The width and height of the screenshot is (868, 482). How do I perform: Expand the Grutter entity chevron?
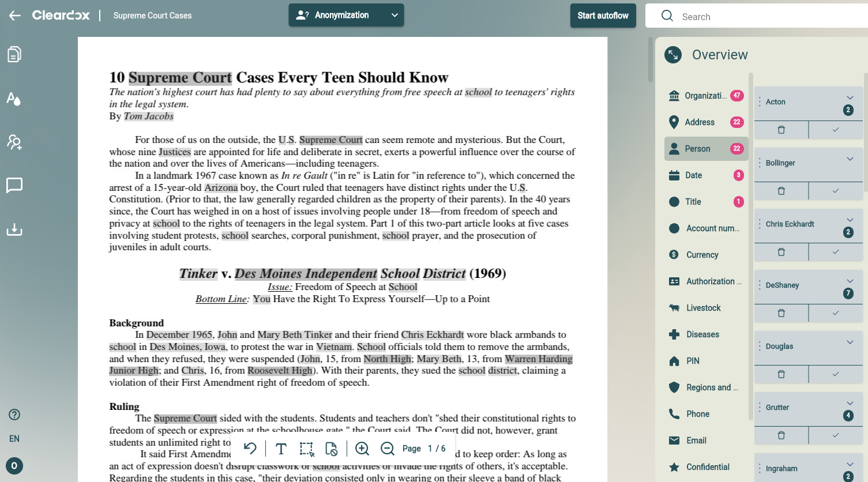click(x=850, y=404)
